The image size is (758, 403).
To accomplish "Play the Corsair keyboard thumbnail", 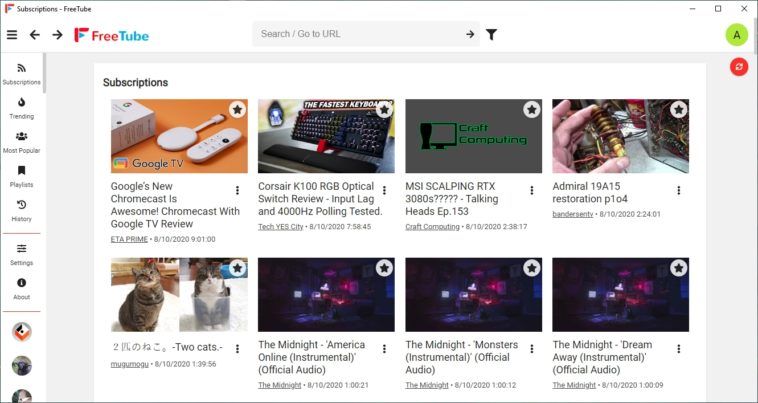I will point(326,136).
